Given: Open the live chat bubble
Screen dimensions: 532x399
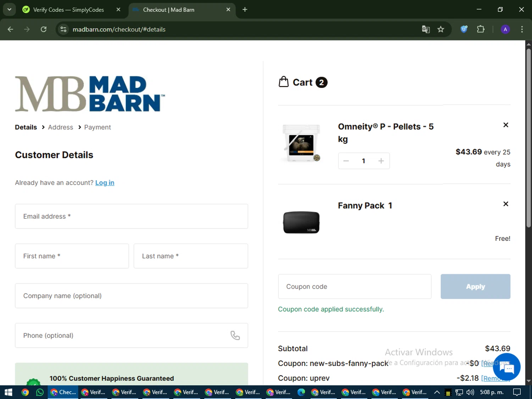Looking at the screenshot, I should click(506, 367).
